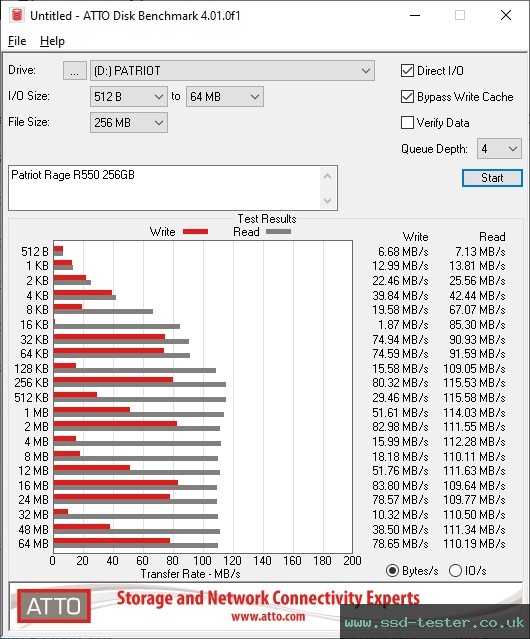Click the 24 MB read value 109.77 MB/s
The width and height of the screenshot is (530, 639).
[x=475, y=500]
